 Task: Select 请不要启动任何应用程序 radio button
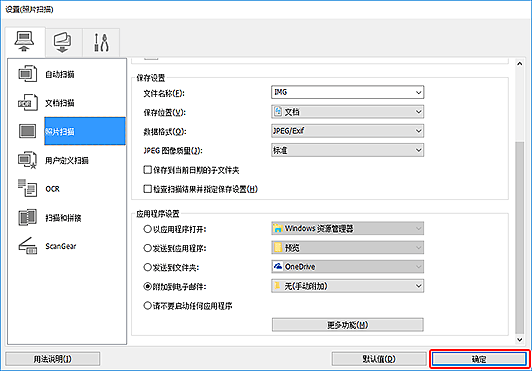pos(147,305)
